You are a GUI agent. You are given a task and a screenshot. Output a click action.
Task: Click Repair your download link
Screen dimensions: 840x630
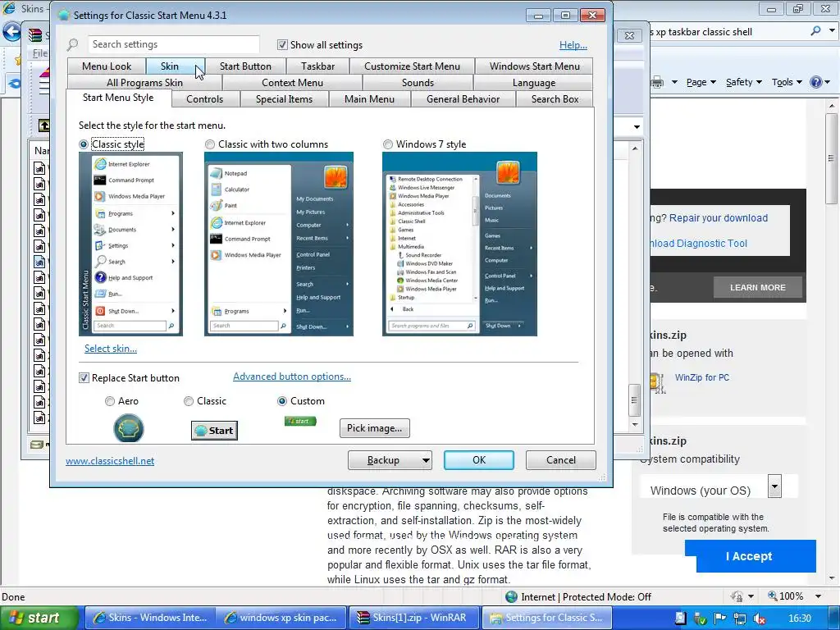[x=719, y=218]
